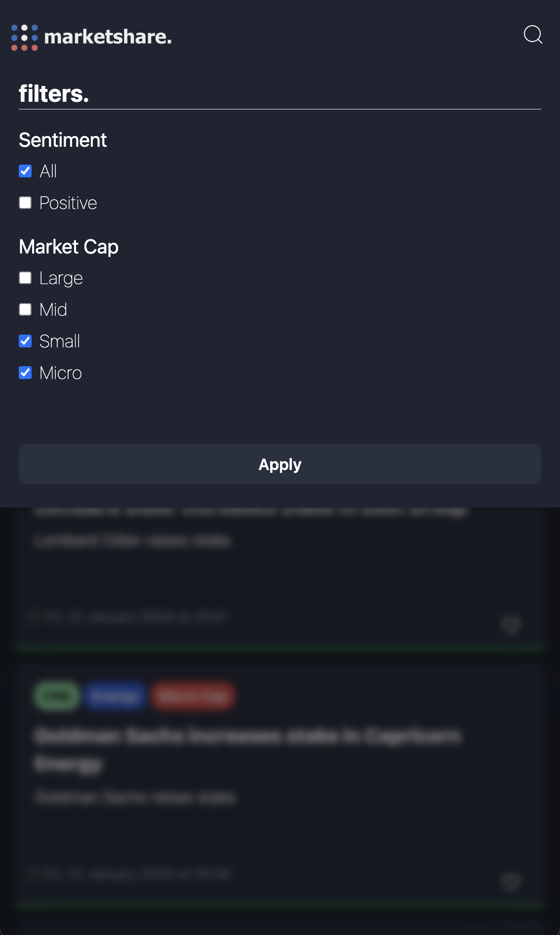Open search via the magnifying glass icon
The height and width of the screenshot is (935, 560).
point(533,36)
